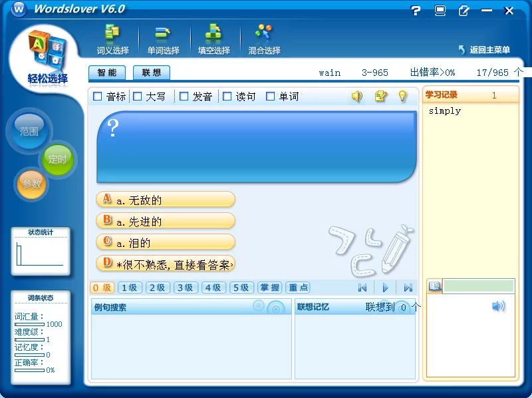Click the wain status text

point(329,73)
